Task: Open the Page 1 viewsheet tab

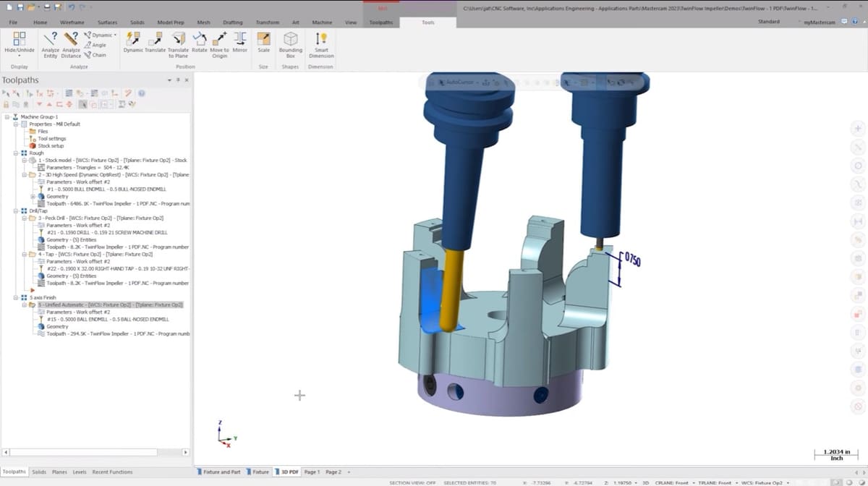Action: tap(312, 472)
